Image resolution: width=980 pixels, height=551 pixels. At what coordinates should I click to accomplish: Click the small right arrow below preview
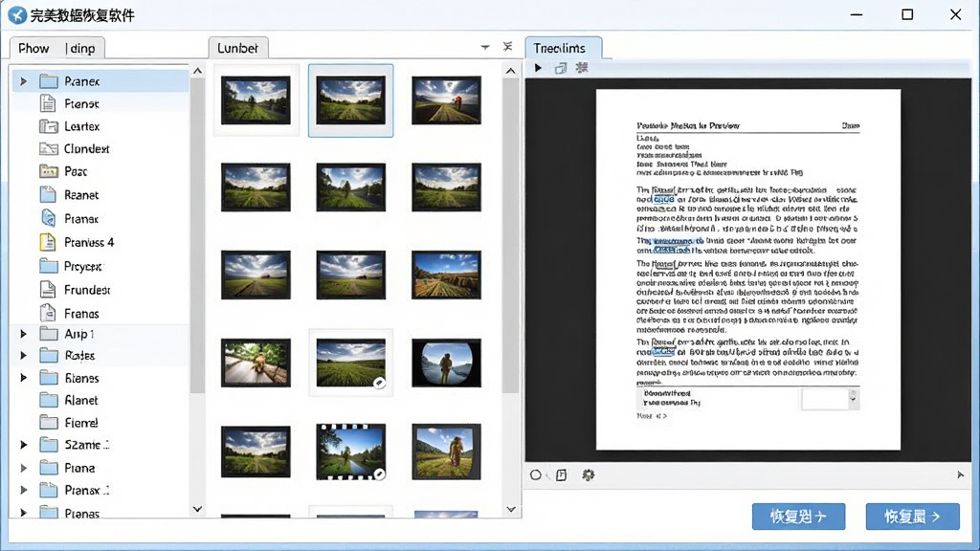[x=961, y=474]
